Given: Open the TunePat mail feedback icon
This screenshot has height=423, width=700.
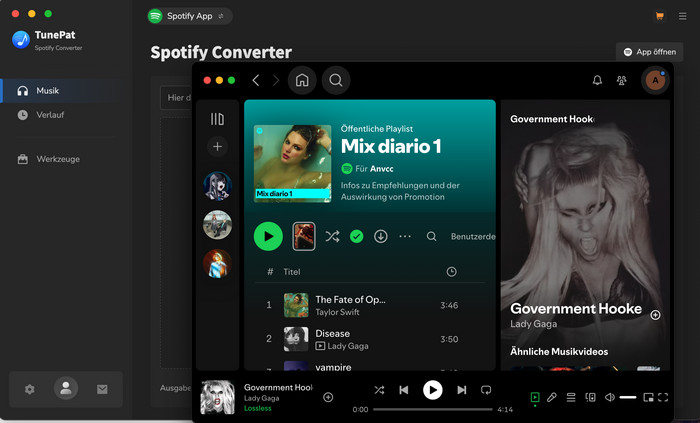Looking at the screenshot, I should (102, 390).
